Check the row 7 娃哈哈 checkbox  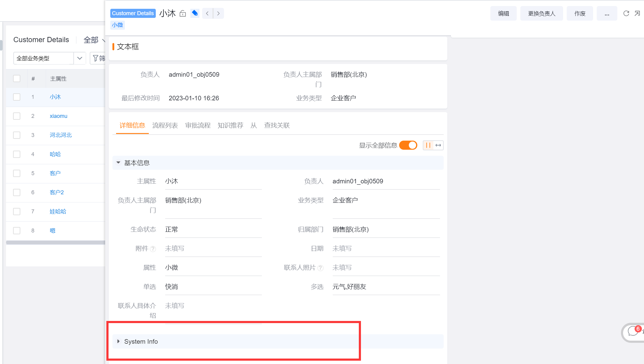click(x=17, y=212)
